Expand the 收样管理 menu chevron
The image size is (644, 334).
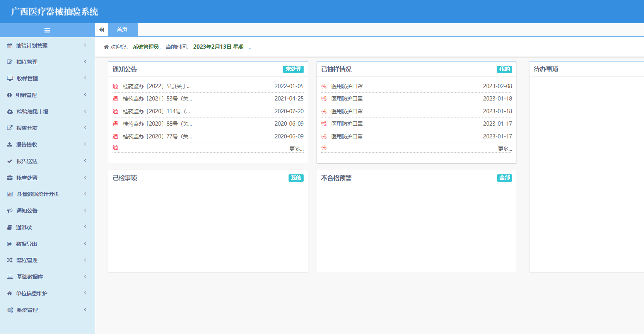(85, 78)
